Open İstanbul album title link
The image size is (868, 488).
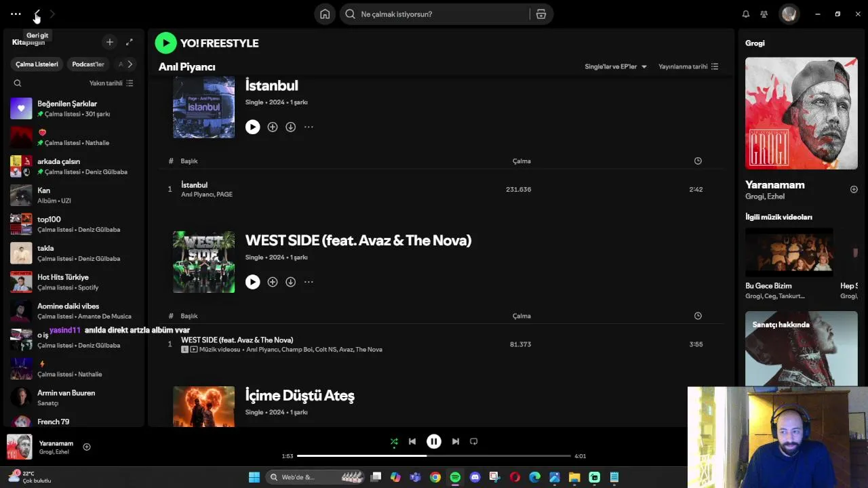[x=271, y=85]
